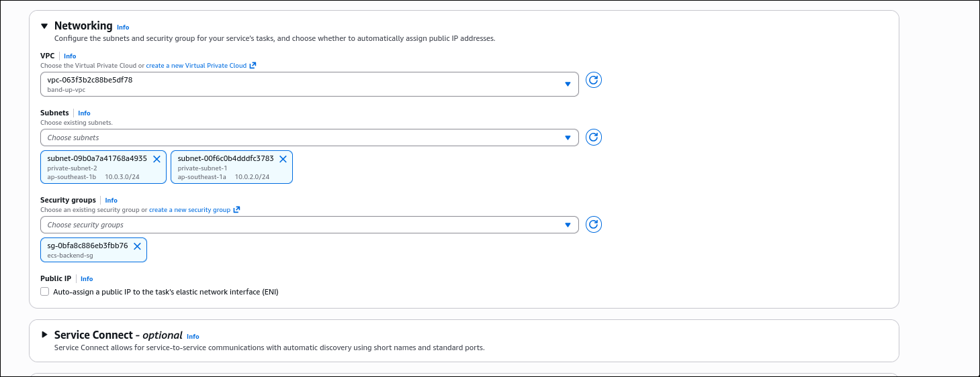Viewport: 980px width, 377px height.
Task: Open the Choose security groups dropdown
Action: tap(309, 225)
